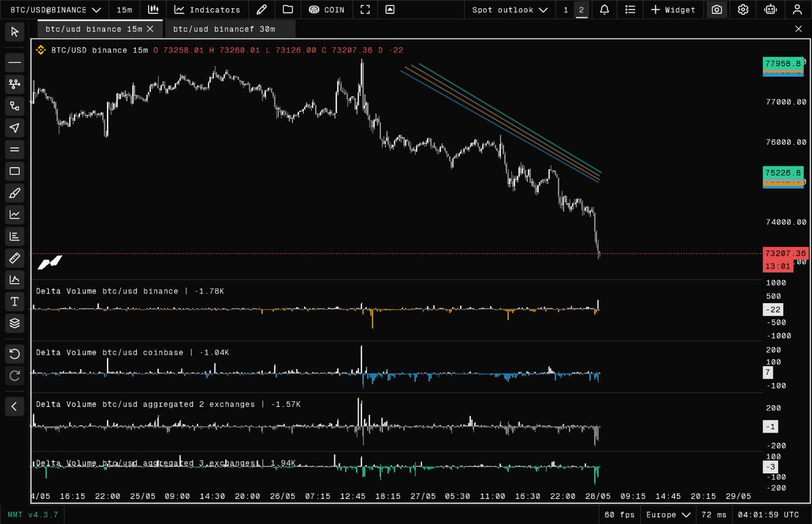Click the green 77958.8 price label
Viewport: 812px width, 524px height.
tap(783, 64)
